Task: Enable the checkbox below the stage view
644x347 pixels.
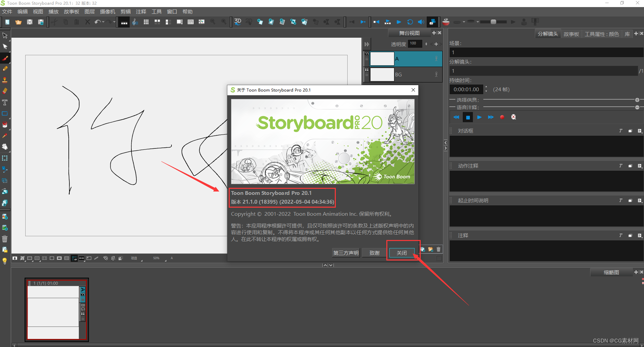Action: coord(439,258)
